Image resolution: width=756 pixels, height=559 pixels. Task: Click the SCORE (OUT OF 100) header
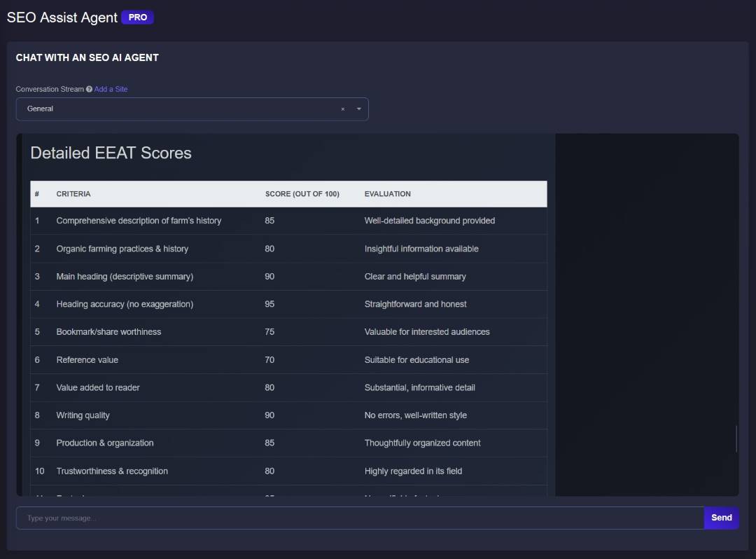tap(302, 194)
